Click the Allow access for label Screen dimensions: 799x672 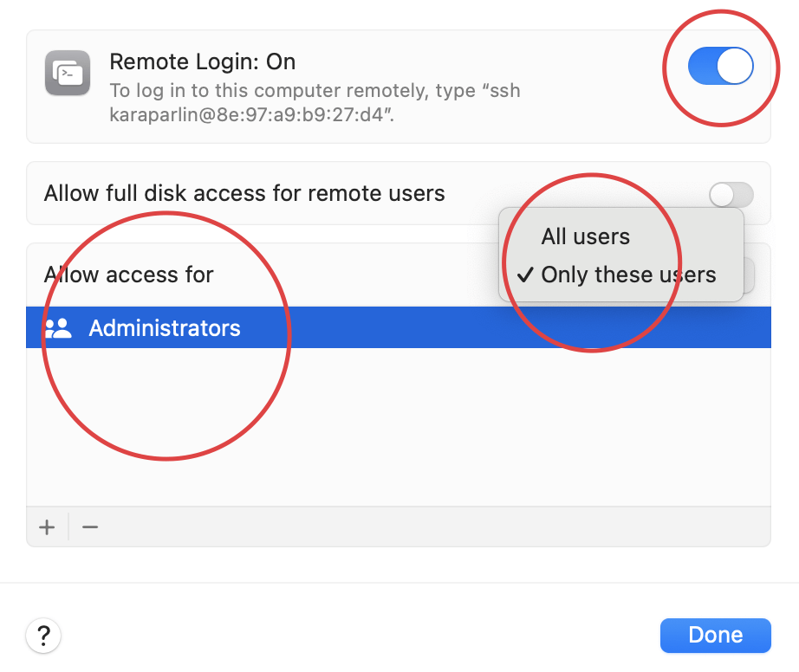point(129,275)
